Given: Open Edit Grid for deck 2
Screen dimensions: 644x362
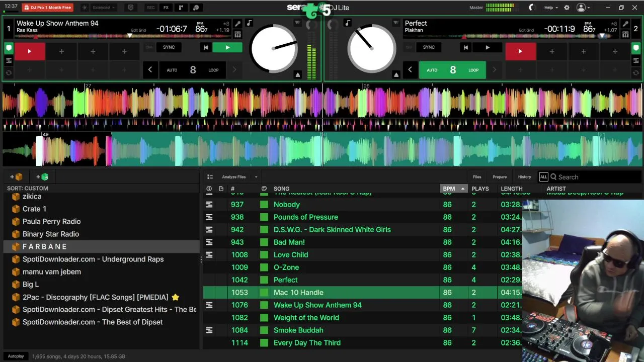Looking at the screenshot, I should pyautogui.click(x=526, y=30).
